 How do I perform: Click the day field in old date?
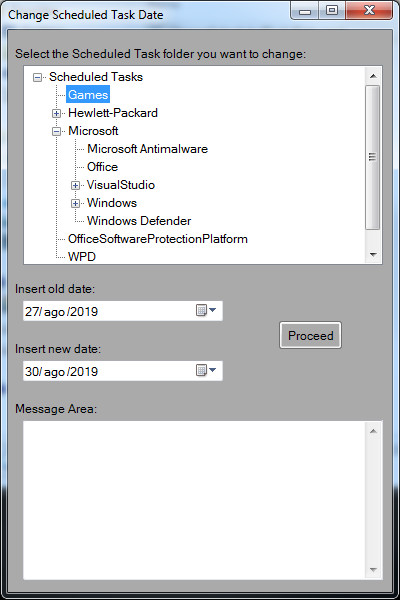[x=31, y=311]
